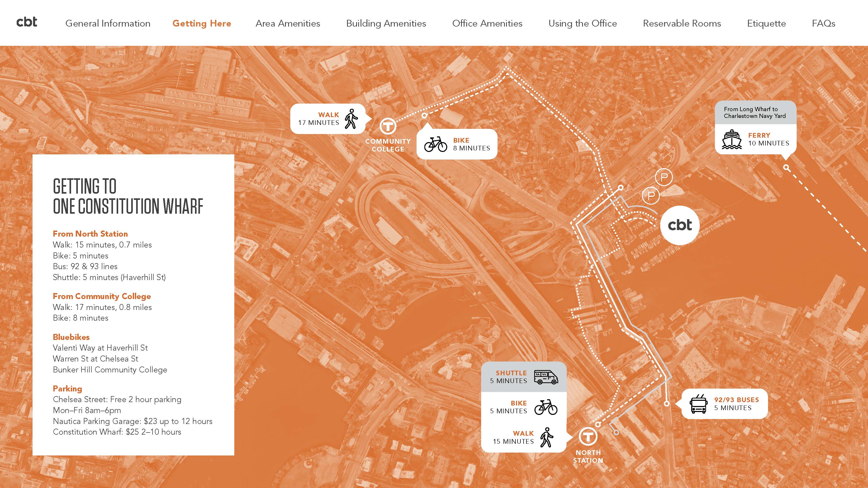Click the cbt logo in header
This screenshot has height=488, width=868.
[x=27, y=23]
